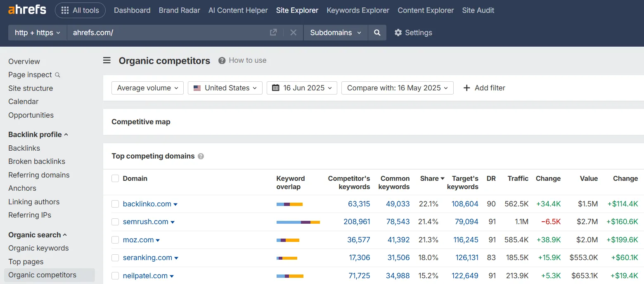Image resolution: width=644 pixels, height=284 pixels.
Task: Check the neilpatel.com row checkbox
Action: tap(115, 276)
